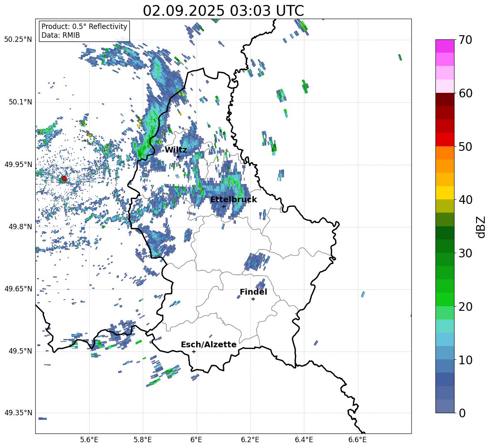Screen dimensions: 491x448
Task: Click the cyan swatch between 10 and 20
Action: [x=445, y=339]
